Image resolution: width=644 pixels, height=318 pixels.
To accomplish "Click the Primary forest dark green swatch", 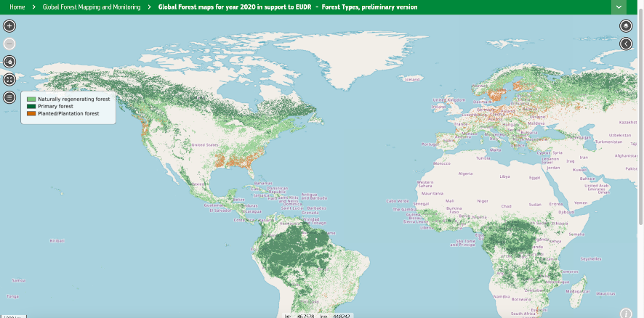I will pyautogui.click(x=31, y=106).
